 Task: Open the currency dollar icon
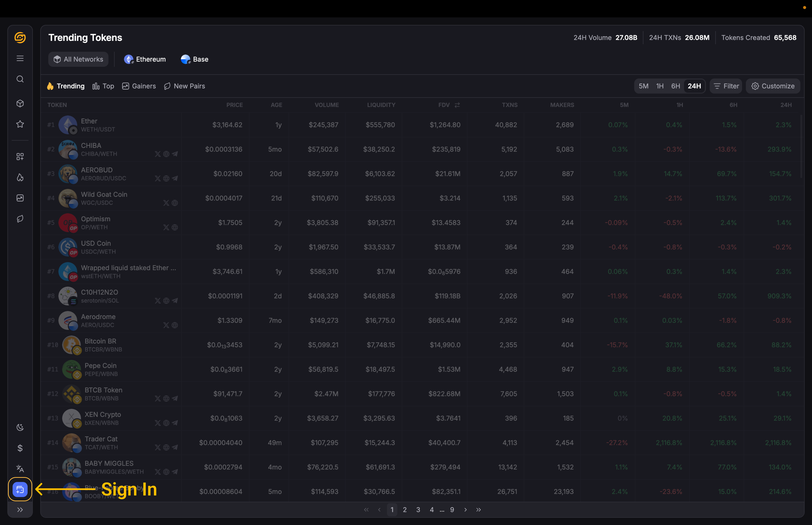tap(20, 448)
